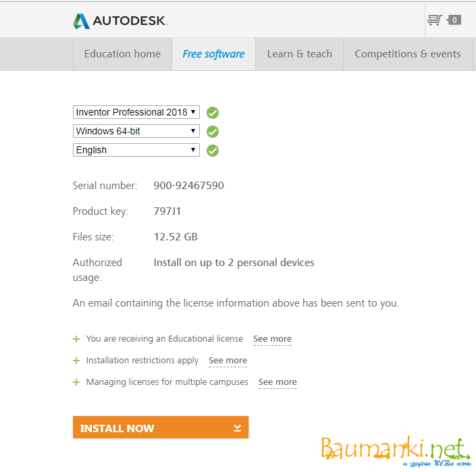
Task: Click the product key 797J1
Action: (x=167, y=211)
